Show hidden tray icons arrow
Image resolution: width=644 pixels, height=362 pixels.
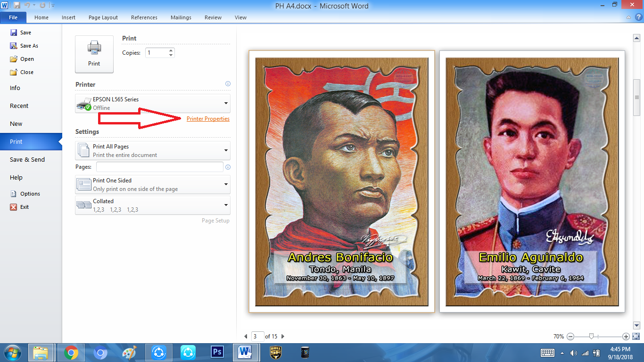tap(562, 353)
